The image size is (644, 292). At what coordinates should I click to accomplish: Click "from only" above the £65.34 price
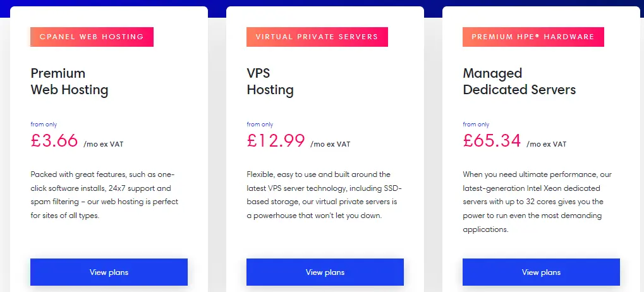pos(476,125)
